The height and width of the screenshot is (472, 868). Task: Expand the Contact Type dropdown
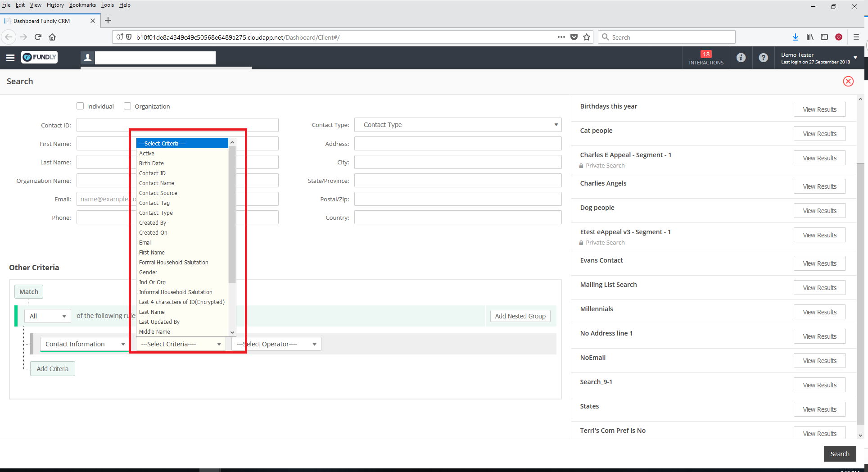pyautogui.click(x=457, y=125)
